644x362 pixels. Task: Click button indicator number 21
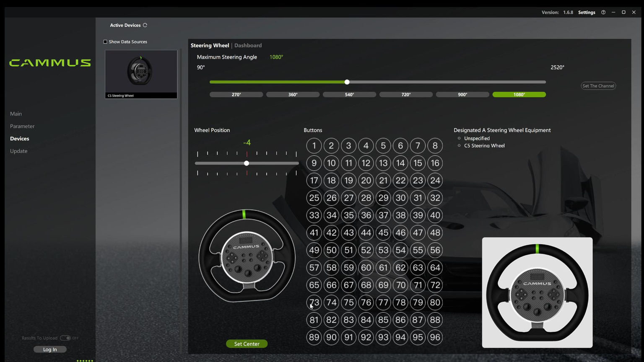pyautogui.click(x=383, y=181)
